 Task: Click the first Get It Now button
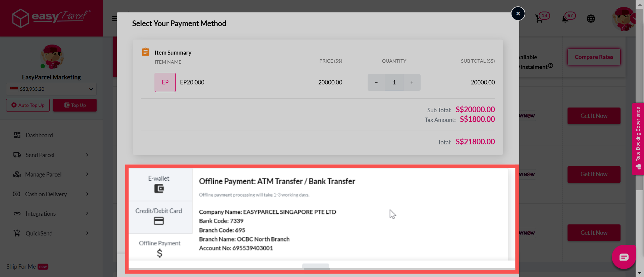(x=594, y=116)
